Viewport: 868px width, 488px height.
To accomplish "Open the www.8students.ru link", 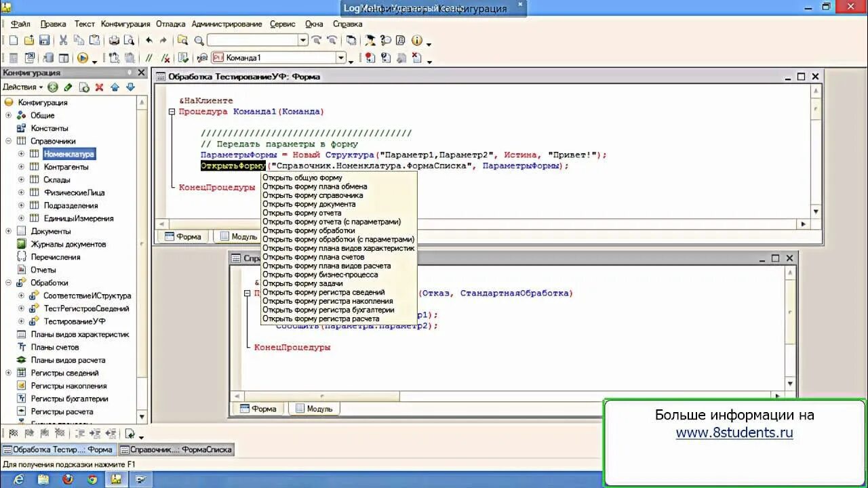I will [x=734, y=432].
